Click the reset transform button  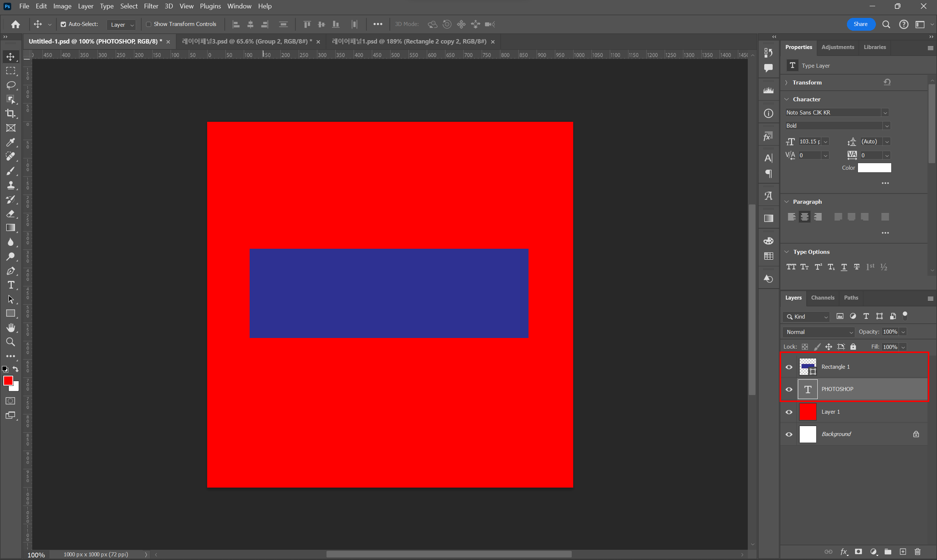[x=887, y=82]
